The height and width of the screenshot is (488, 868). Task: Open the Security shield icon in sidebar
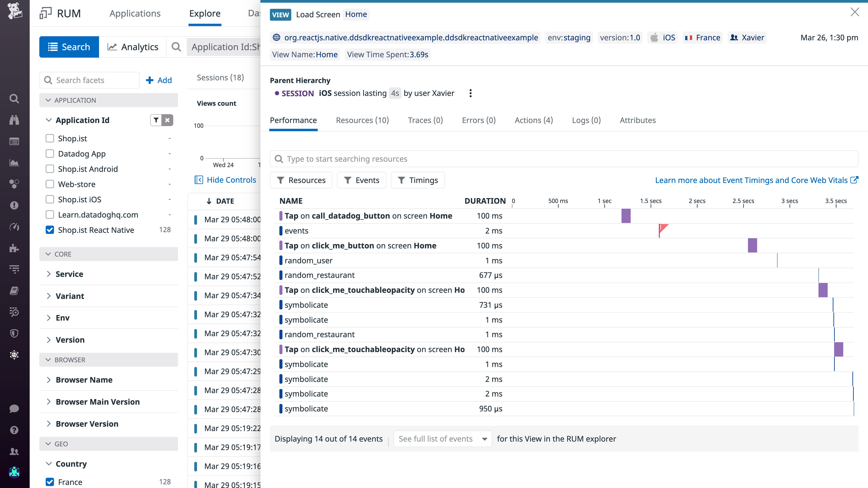[14, 334]
